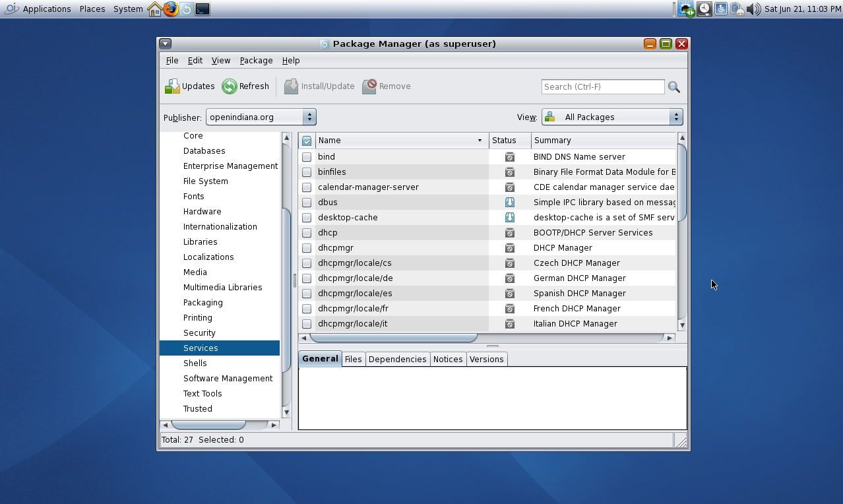Click the accessibility tray icon

click(721, 9)
